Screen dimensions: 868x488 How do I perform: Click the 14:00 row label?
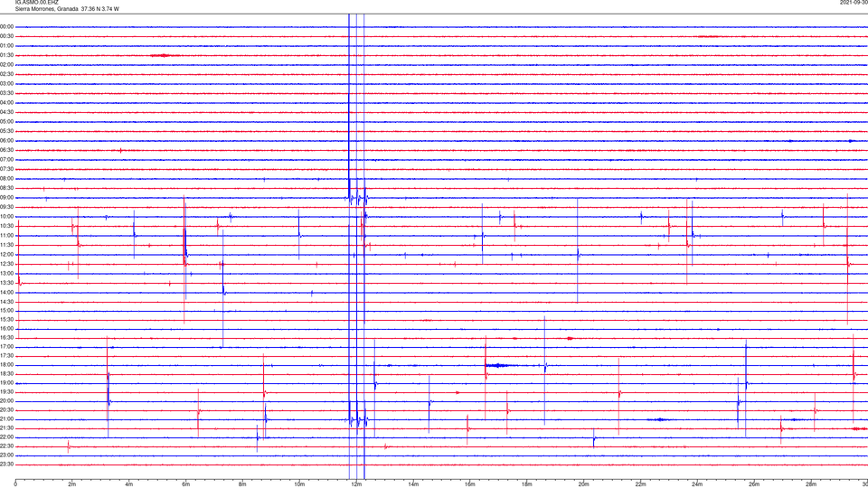coord(6,292)
